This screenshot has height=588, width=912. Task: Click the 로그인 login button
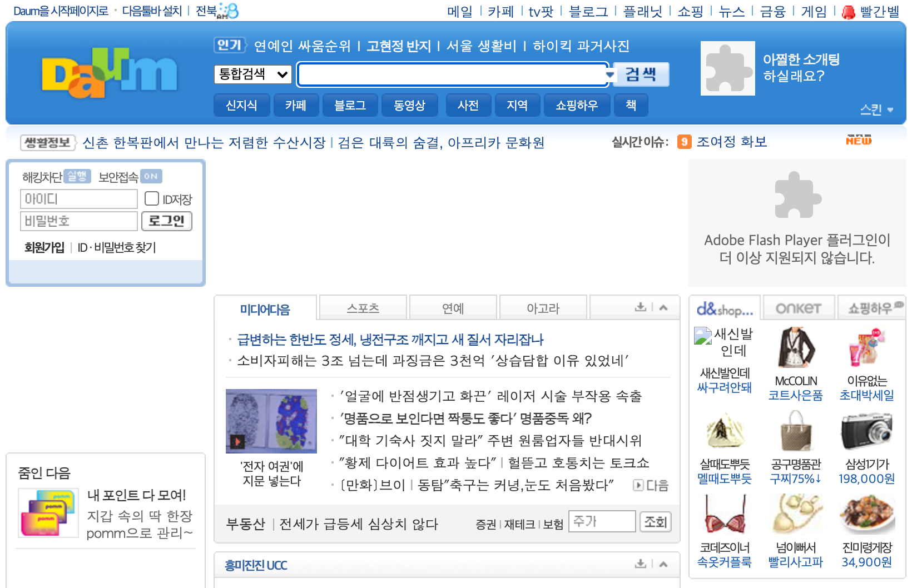click(167, 221)
